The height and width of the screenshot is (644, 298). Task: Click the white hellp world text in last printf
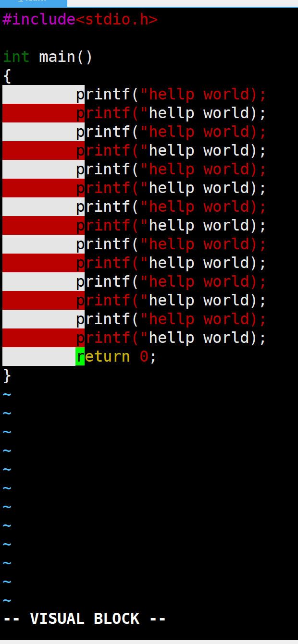(199, 338)
